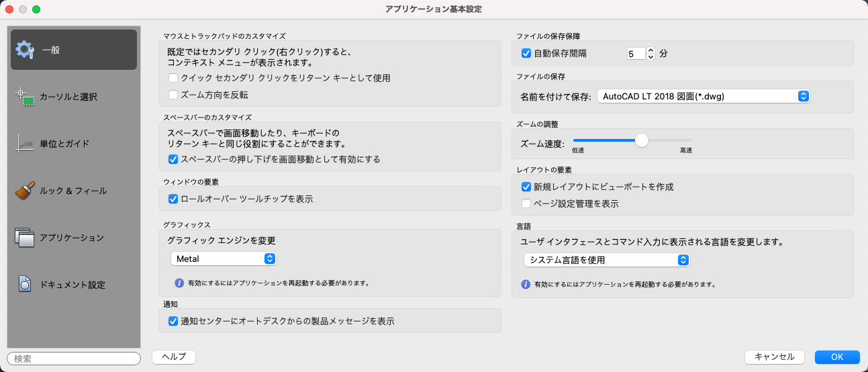868x372 pixels.
Task: Click the 一般 gear icon in sidebar
Action: (26, 50)
